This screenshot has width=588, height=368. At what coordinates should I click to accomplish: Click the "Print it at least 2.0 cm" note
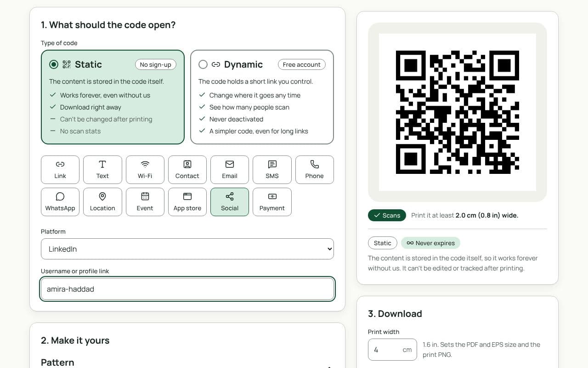click(x=465, y=215)
